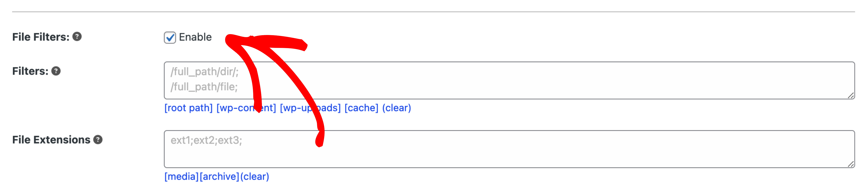Select the File Extensions label text

point(51,140)
